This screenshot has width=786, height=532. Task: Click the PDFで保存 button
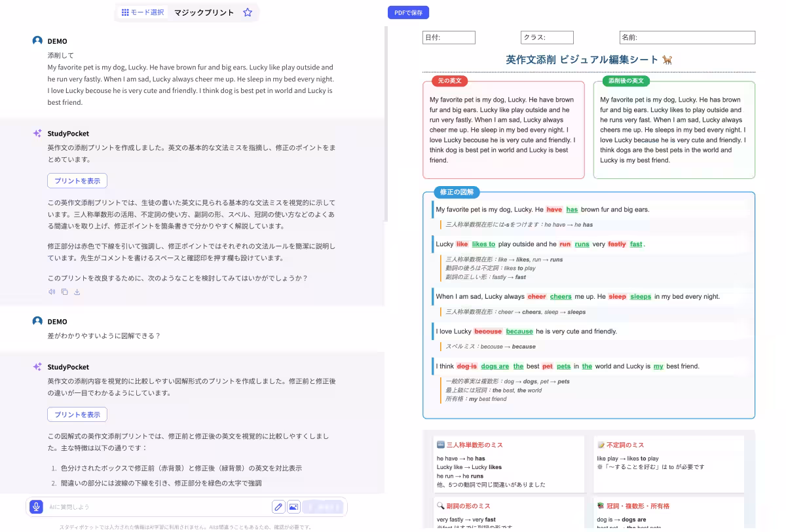(408, 12)
